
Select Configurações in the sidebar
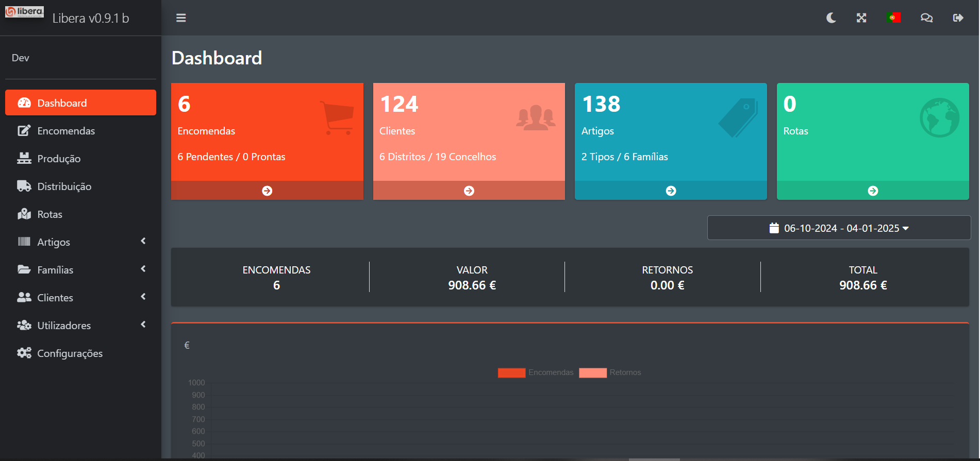coord(70,353)
